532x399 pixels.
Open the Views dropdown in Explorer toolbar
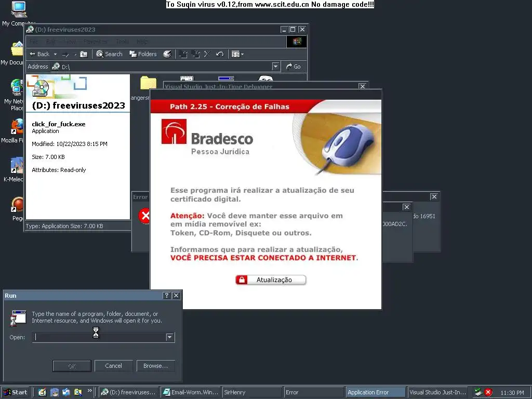click(x=237, y=54)
